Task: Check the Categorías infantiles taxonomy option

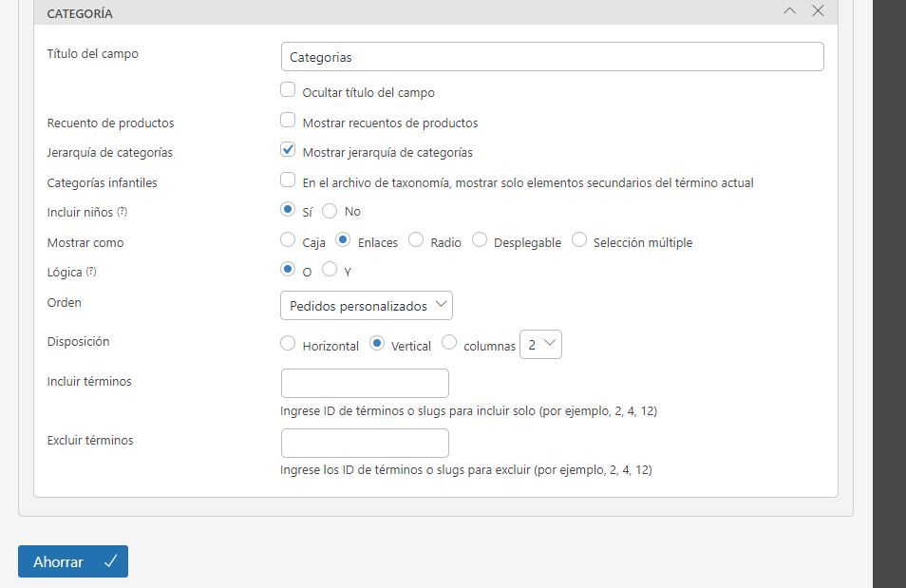Action: (287, 180)
